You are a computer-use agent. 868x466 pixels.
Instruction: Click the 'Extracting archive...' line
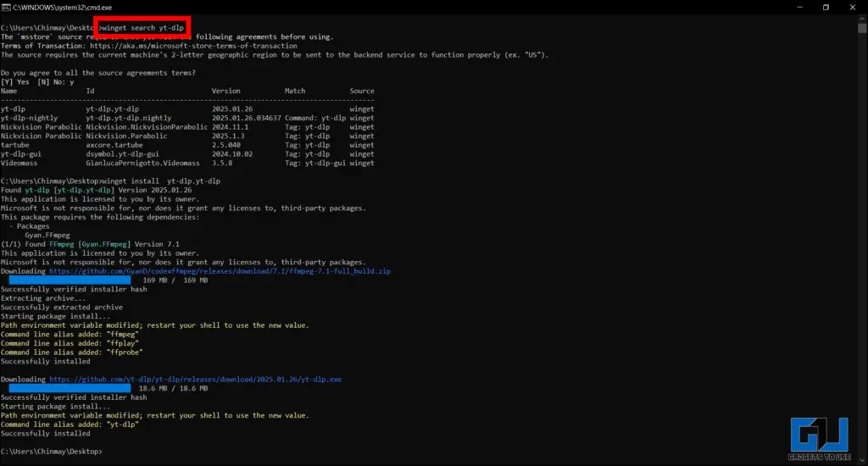point(43,298)
